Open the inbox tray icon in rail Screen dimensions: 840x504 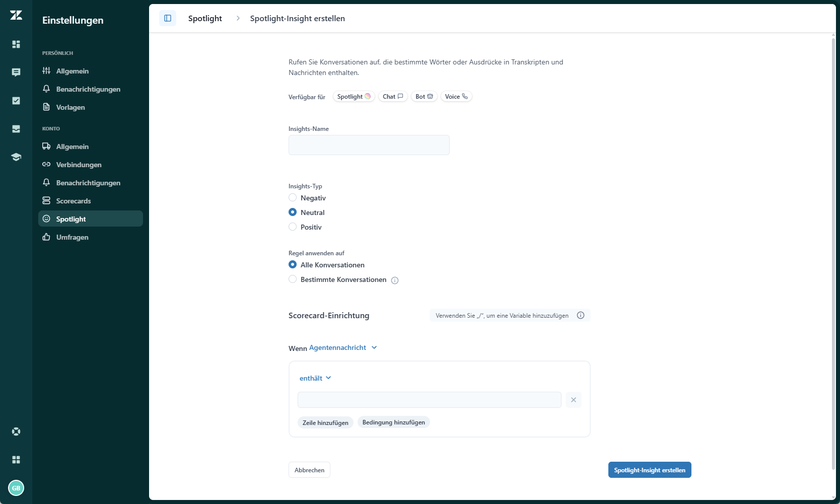16,129
